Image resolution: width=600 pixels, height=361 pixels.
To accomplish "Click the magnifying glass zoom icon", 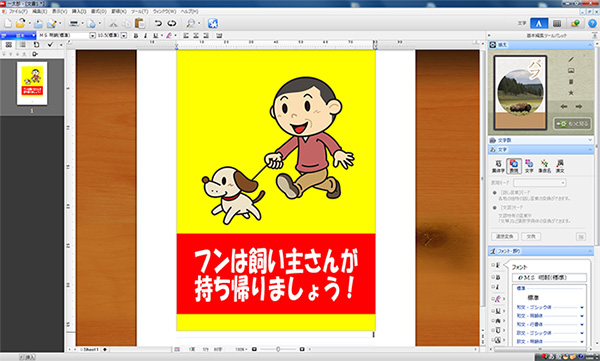I will point(190,23).
